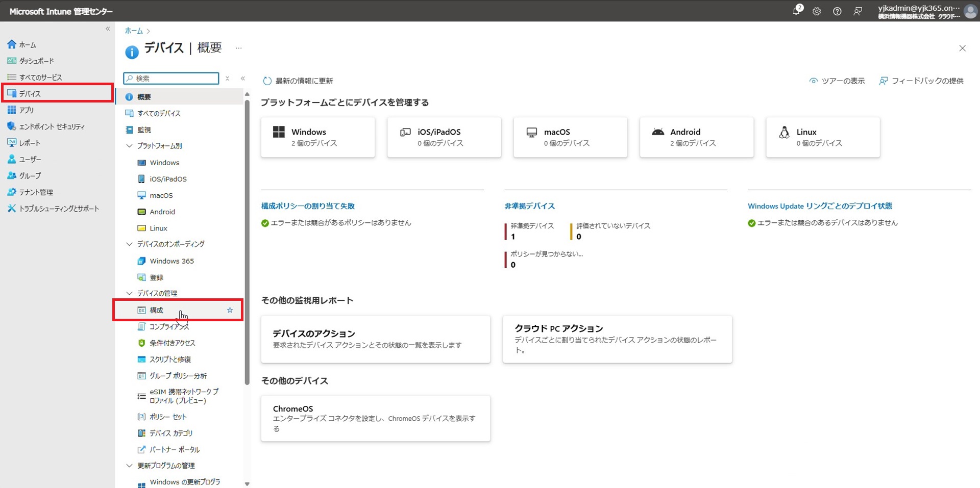
Task: Click the device menu scroll-down arrow
Action: 247,484
